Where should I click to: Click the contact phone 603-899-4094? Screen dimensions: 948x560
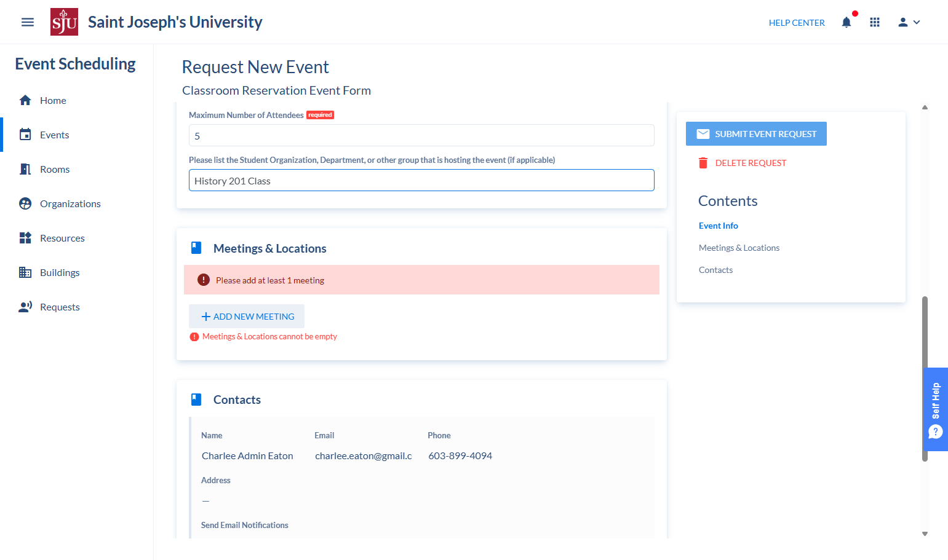460,455
